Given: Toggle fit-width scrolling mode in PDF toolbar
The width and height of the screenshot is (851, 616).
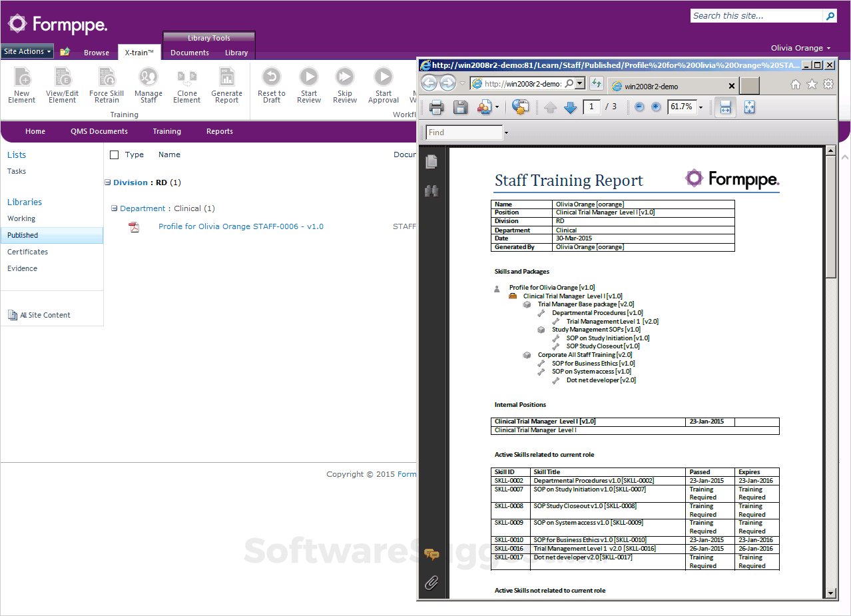Looking at the screenshot, I should point(725,107).
